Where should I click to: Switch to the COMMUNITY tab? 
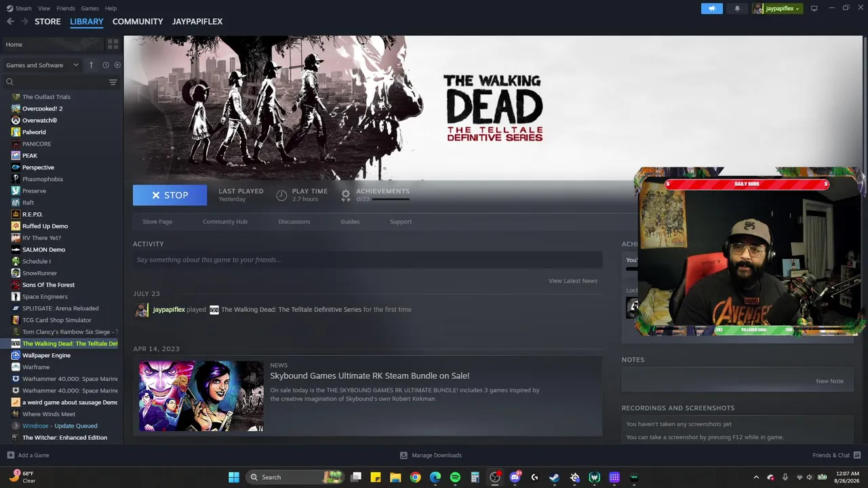(138, 22)
